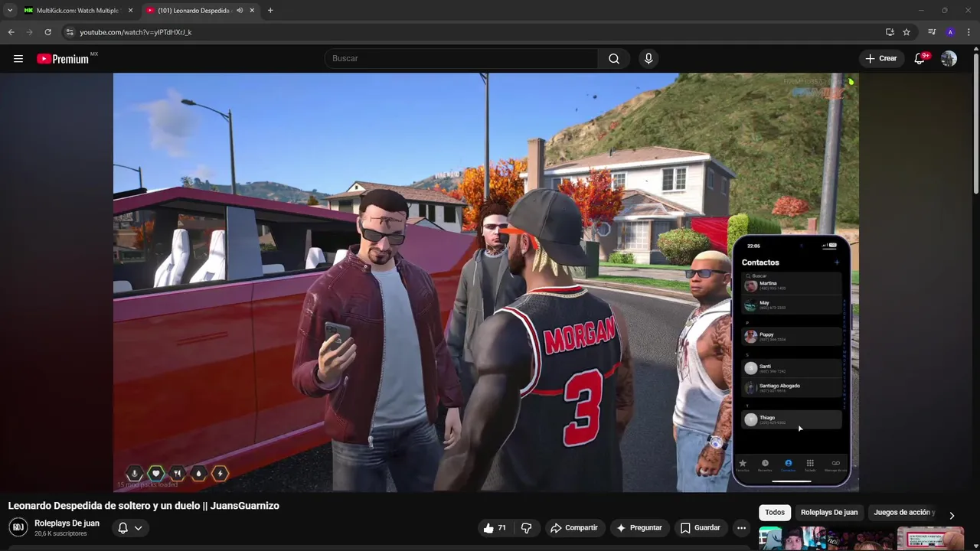Screen dimensions: 980x551
Task: Open a new browser tab
Action: (x=270, y=11)
